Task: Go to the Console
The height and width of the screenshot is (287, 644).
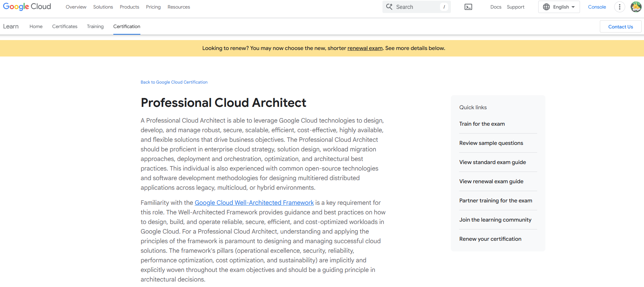Action: coord(597,7)
